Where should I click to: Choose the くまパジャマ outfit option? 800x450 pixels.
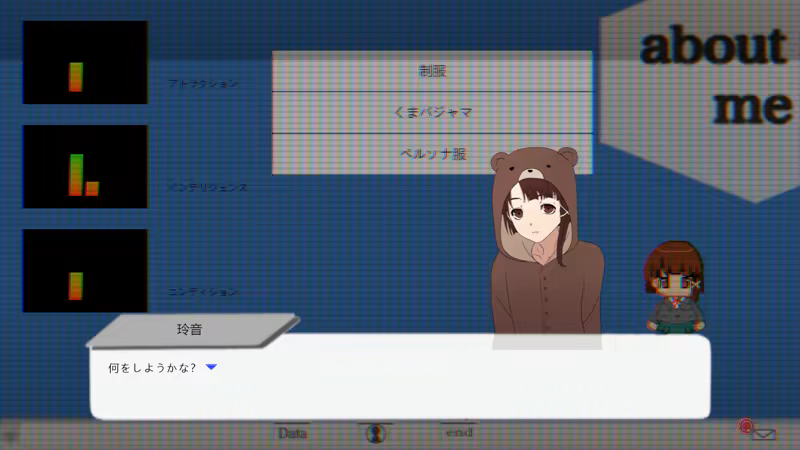(x=431, y=113)
